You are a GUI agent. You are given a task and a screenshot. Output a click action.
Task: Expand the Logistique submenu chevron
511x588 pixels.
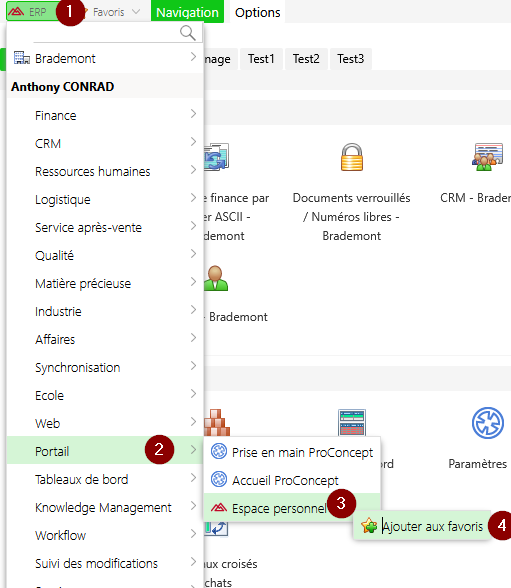(x=193, y=198)
